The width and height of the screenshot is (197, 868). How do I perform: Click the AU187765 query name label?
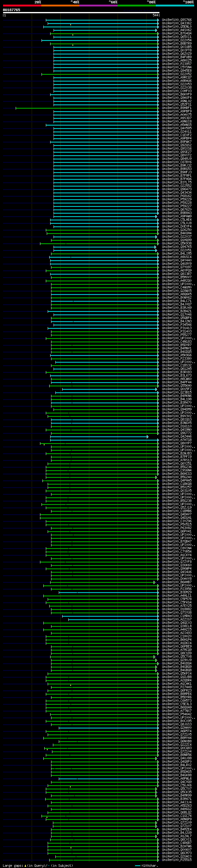pyautogui.click(x=12, y=10)
